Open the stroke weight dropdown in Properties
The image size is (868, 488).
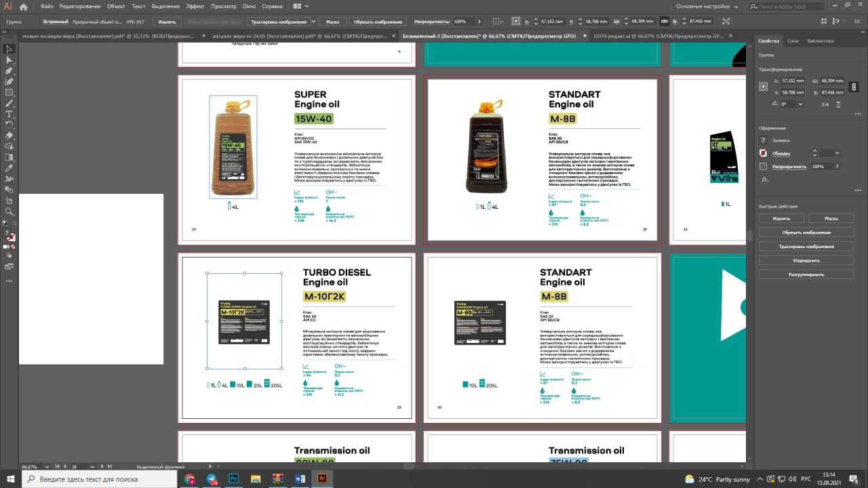pos(837,153)
